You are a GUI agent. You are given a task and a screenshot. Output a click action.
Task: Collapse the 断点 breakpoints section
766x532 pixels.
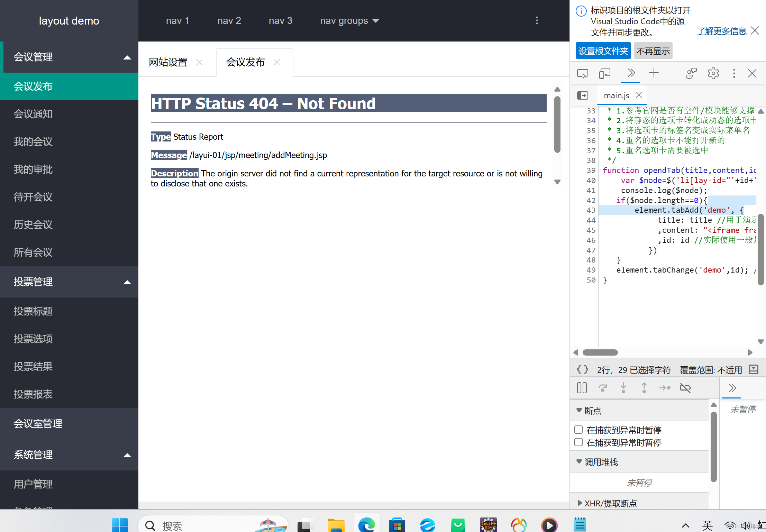pyautogui.click(x=580, y=410)
